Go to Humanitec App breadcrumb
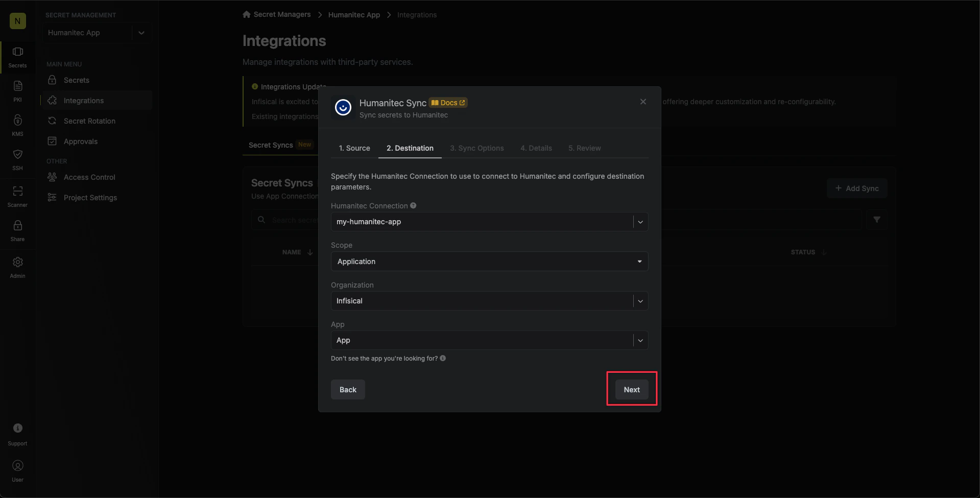Viewport: 980px width, 498px height. click(x=354, y=15)
